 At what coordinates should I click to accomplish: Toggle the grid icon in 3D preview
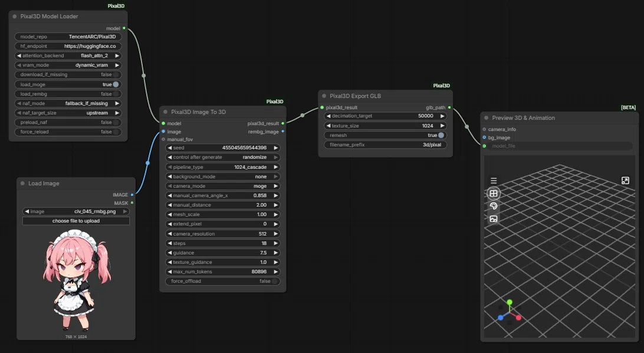coord(494,193)
